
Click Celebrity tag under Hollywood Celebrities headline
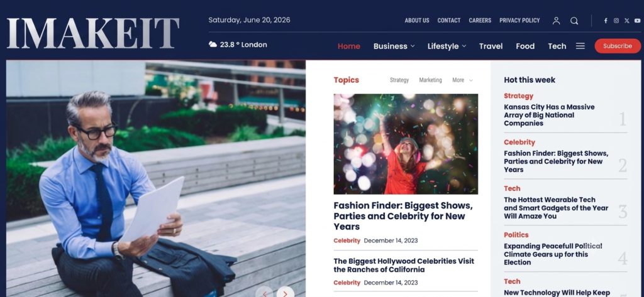[x=347, y=283]
